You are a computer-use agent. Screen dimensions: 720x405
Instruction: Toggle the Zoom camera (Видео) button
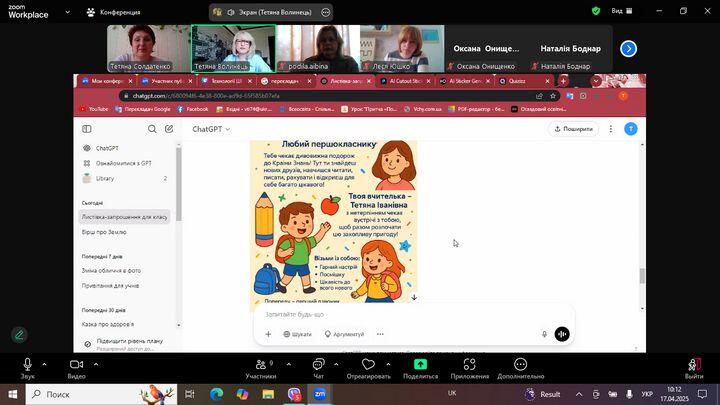[77, 368]
